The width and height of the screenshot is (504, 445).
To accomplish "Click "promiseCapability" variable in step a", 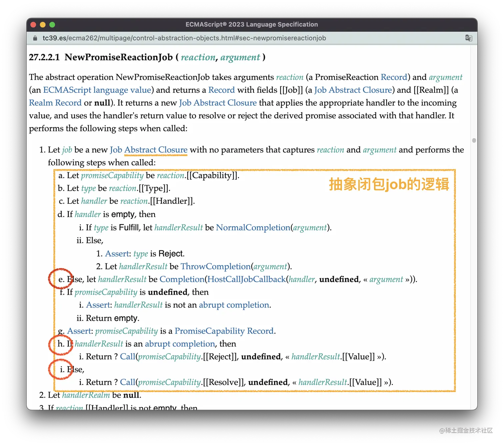I will pos(112,176).
